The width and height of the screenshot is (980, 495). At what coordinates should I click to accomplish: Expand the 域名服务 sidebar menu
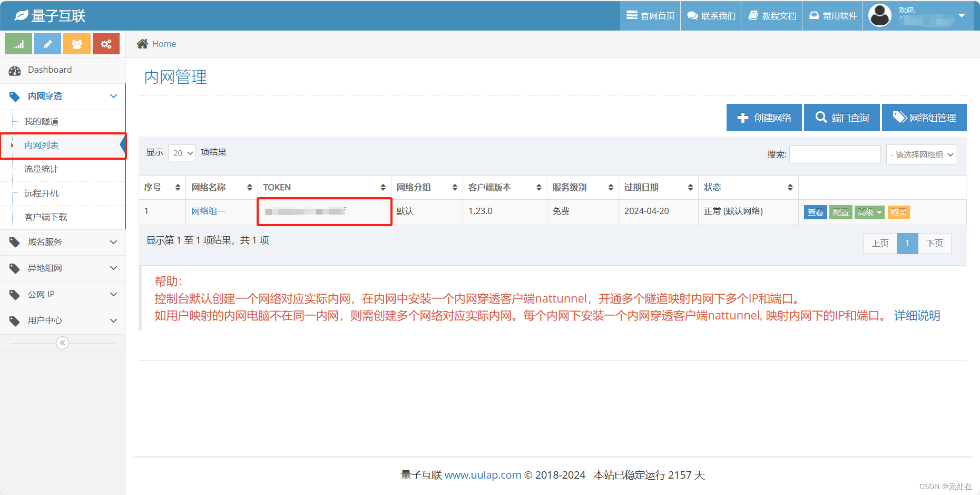63,242
